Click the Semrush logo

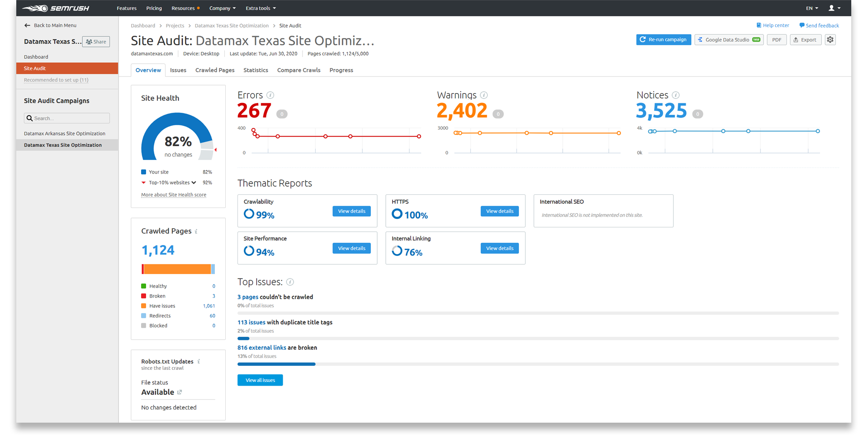(56, 8)
